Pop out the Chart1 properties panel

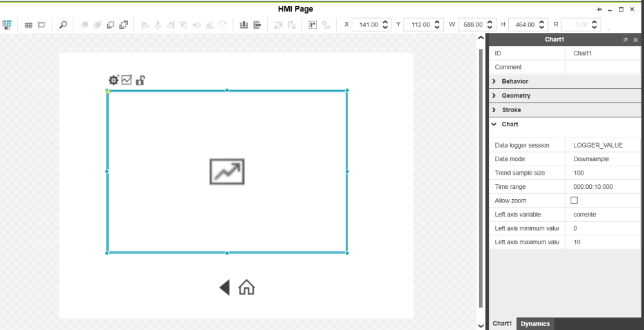(x=625, y=40)
